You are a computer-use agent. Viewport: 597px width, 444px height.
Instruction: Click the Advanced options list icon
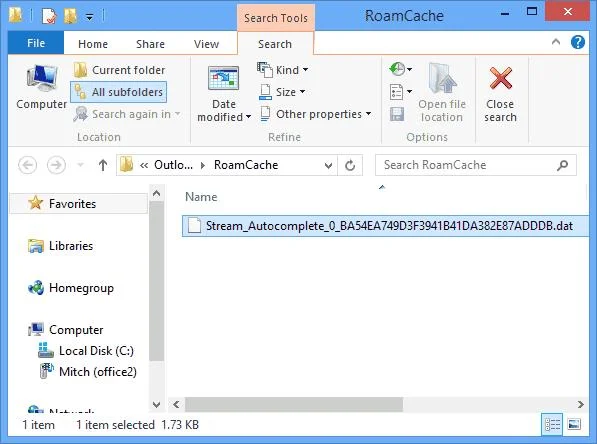pyautogui.click(x=400, y=92)
